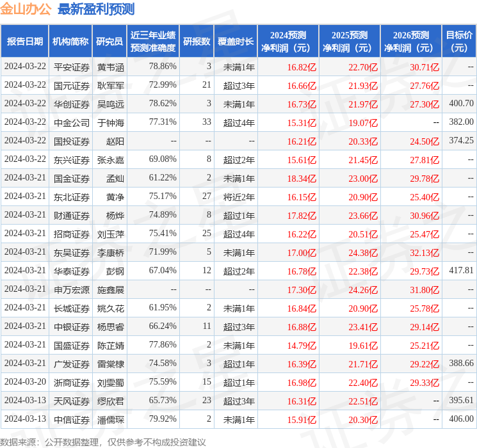Click target price 406.00
The width and height of the screenshot is (477, 448).
point(461,419)
